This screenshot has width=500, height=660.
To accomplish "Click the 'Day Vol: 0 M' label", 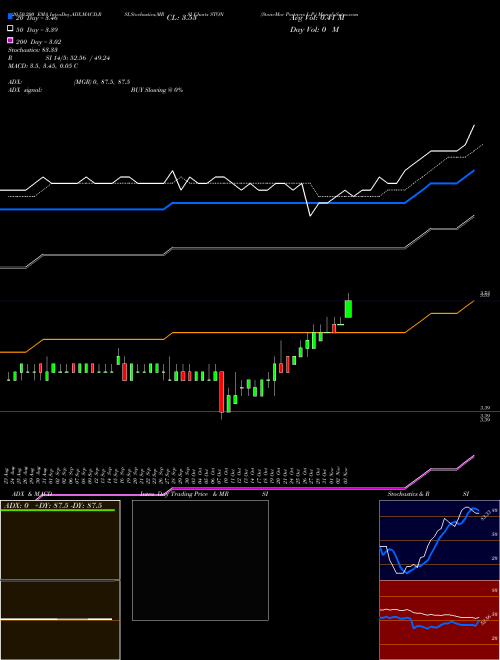I will pos(314,29).
